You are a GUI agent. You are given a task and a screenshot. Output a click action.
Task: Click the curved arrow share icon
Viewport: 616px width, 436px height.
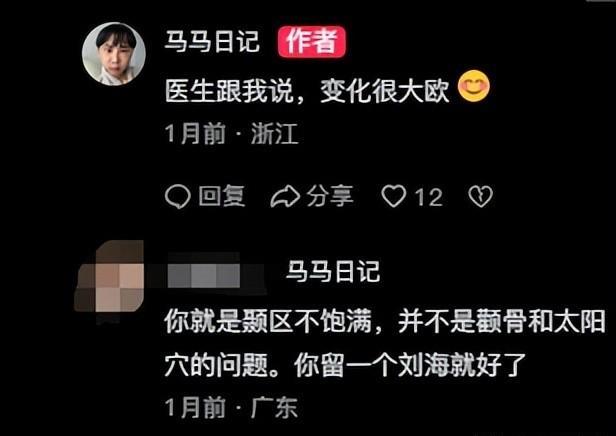tap(285, 196)
